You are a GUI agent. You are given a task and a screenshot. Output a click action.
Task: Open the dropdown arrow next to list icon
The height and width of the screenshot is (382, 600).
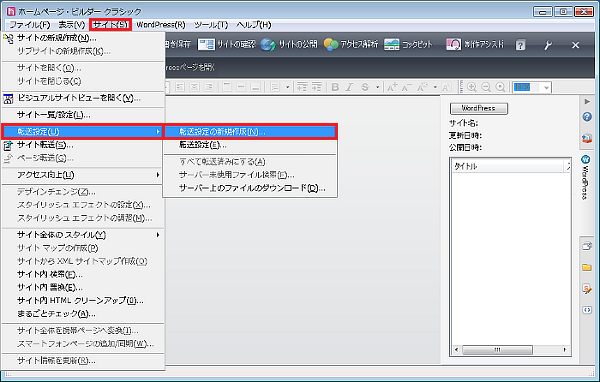(x=287, y=87)
